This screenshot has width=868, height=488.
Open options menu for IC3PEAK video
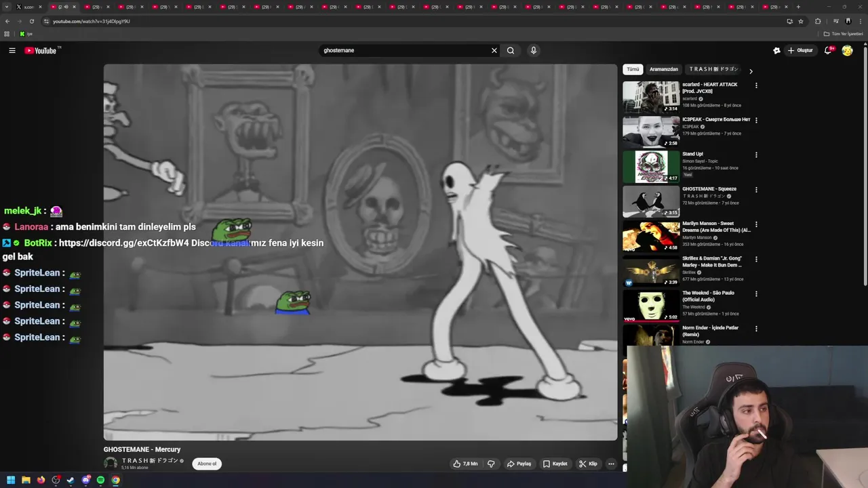756,120
